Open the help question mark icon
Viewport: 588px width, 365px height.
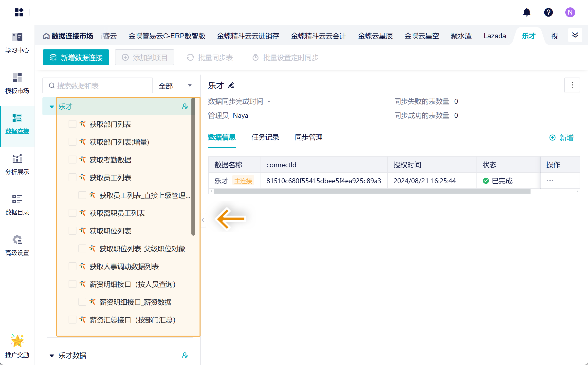548,12
